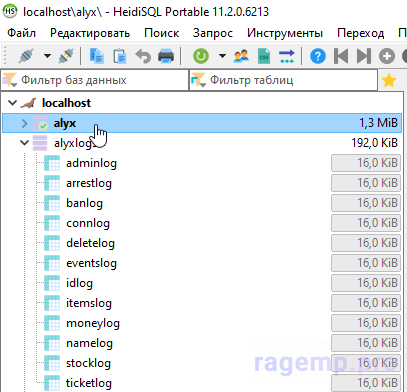
Task: Select the namelog table
Action: click(x=89, y=343)
